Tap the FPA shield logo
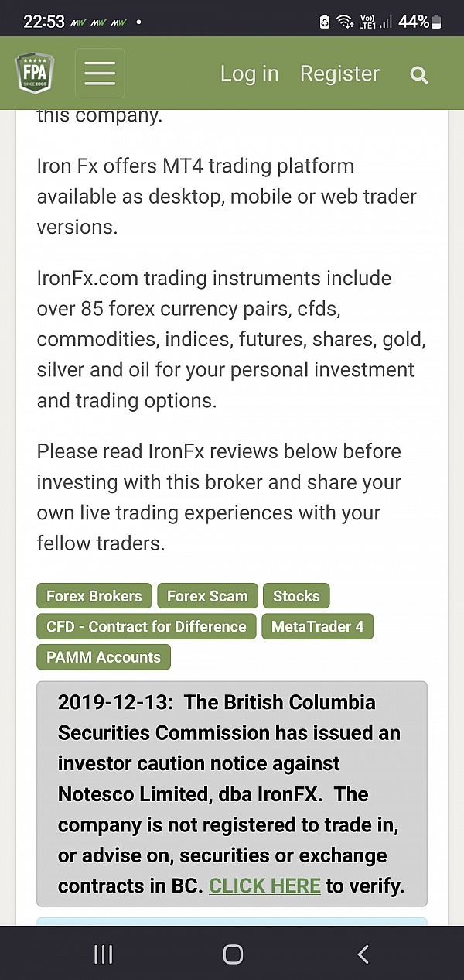This screenshot has height=980, width=464. (36, 73)
